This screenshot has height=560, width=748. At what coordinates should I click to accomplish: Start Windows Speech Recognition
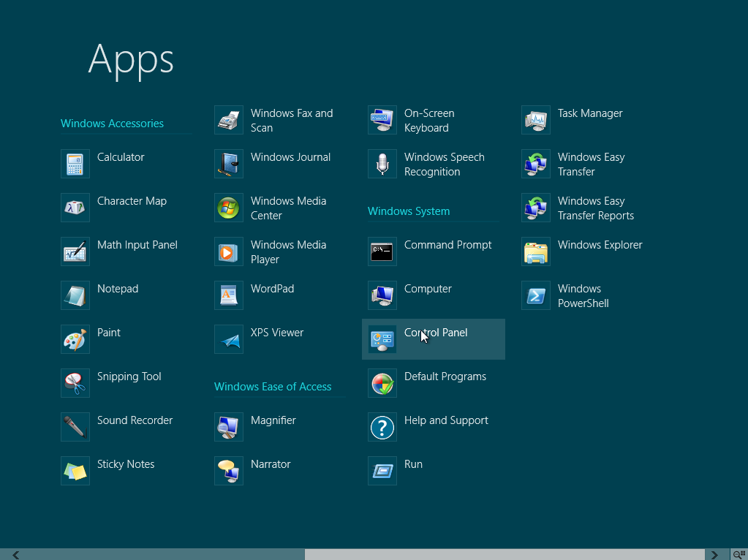426,164
